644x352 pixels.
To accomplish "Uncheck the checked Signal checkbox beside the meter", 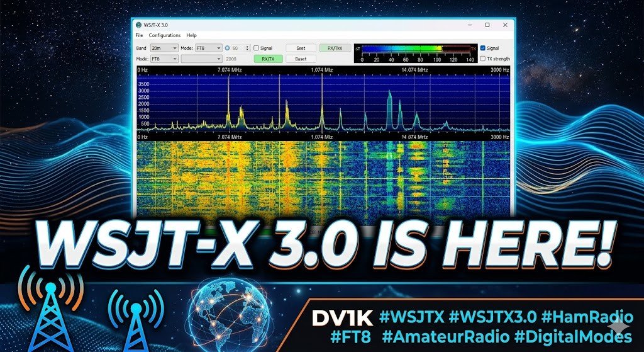I will pyautogui.click(x=483, y=48).
